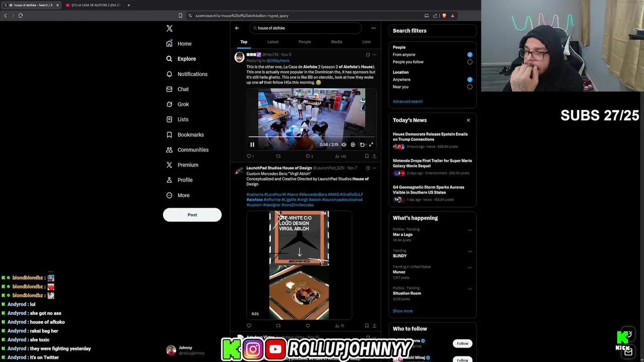Open the Home page from the sidebar
This screenshot has width=644, height=362.
click(x=179, y=44)
